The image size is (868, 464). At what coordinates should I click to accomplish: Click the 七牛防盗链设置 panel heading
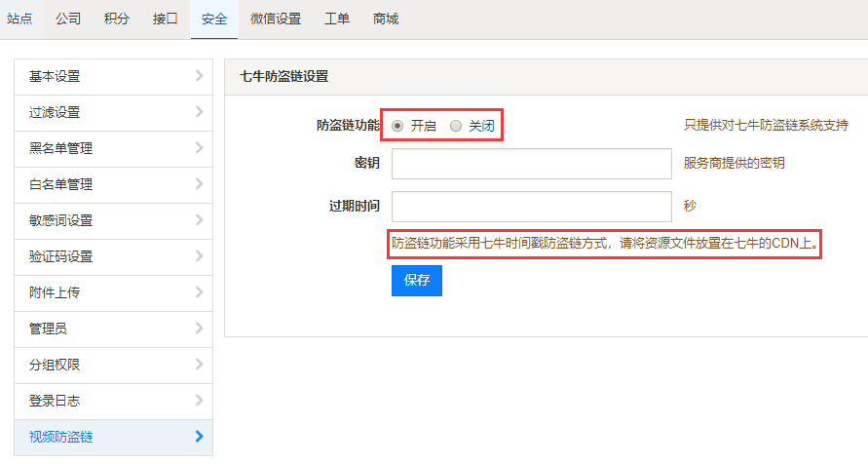tap(284, 76)
